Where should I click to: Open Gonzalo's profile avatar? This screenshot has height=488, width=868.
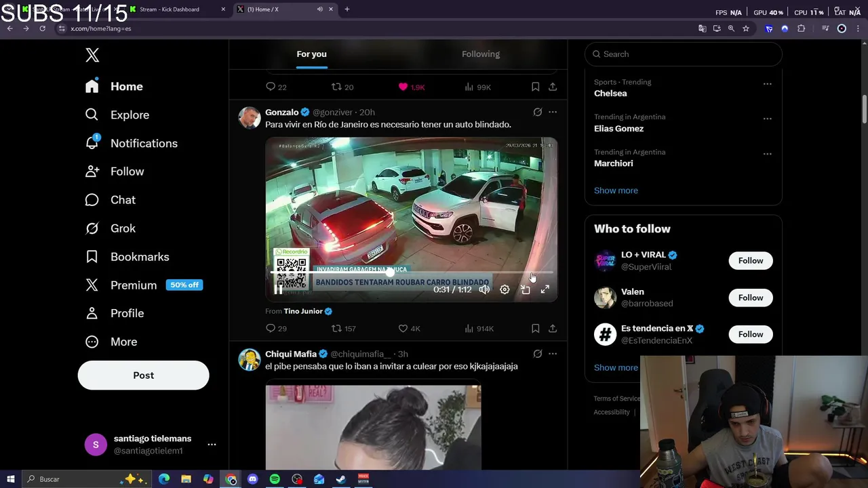pyautogui.click(x=250, y=117)
